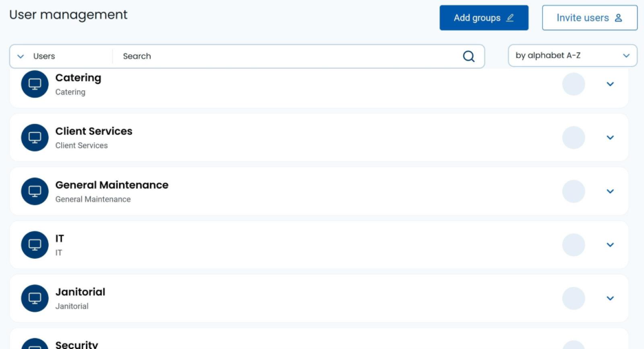Screen dimensions: 644x349
Task: Click the gray Client Services subtitle text
Action: 81,145
